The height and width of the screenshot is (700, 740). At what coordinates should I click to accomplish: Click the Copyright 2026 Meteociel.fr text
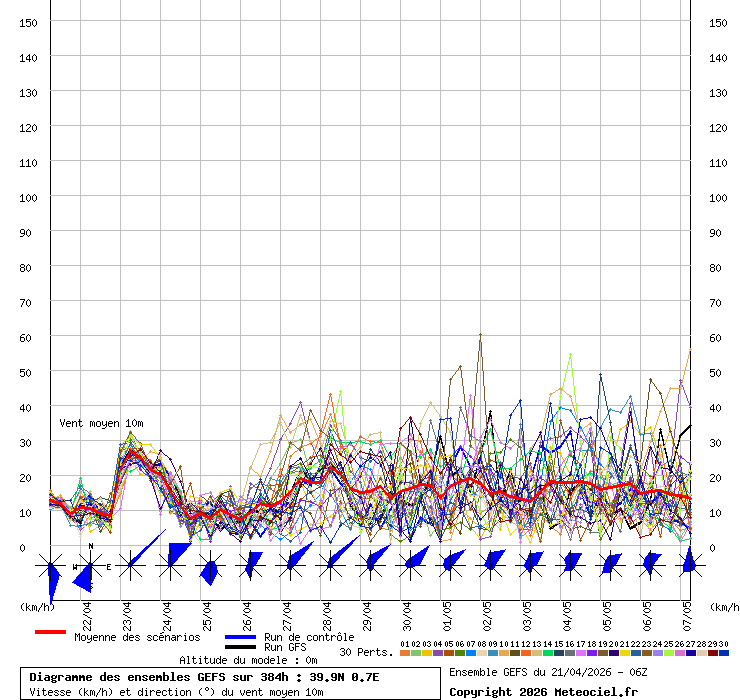[x=543, y=692]
